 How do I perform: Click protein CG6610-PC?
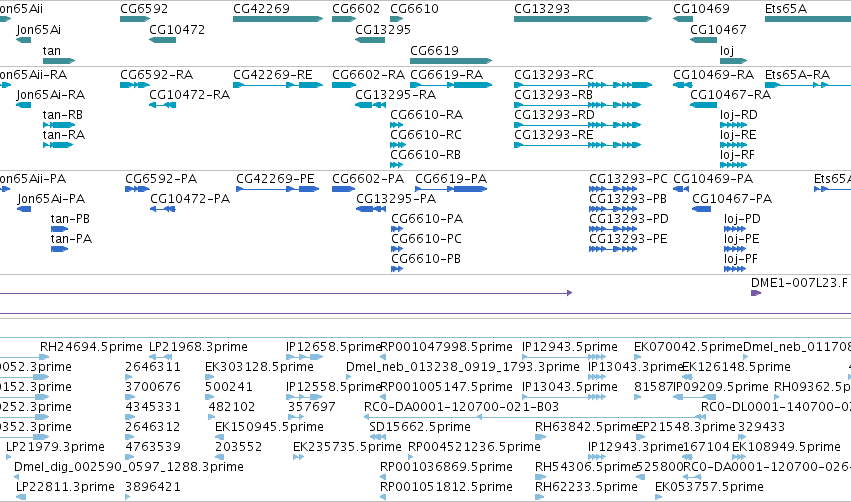click(427, 239)
